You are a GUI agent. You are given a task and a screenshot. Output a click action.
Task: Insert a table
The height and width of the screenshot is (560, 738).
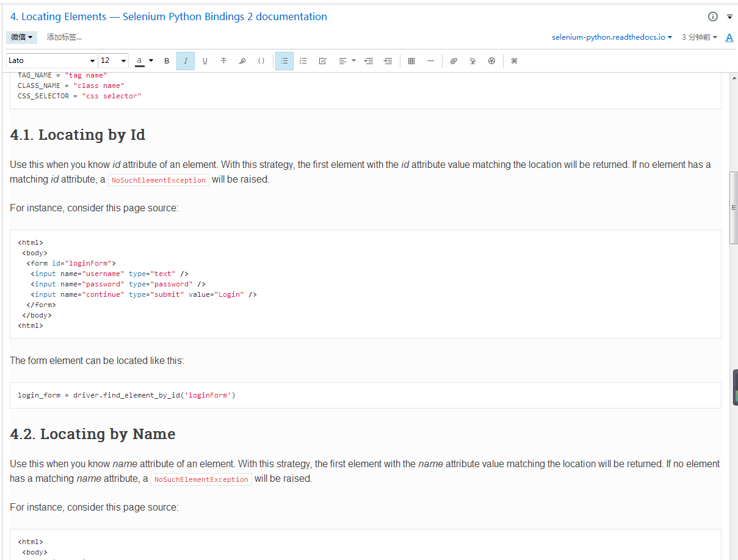pos(411,61)
